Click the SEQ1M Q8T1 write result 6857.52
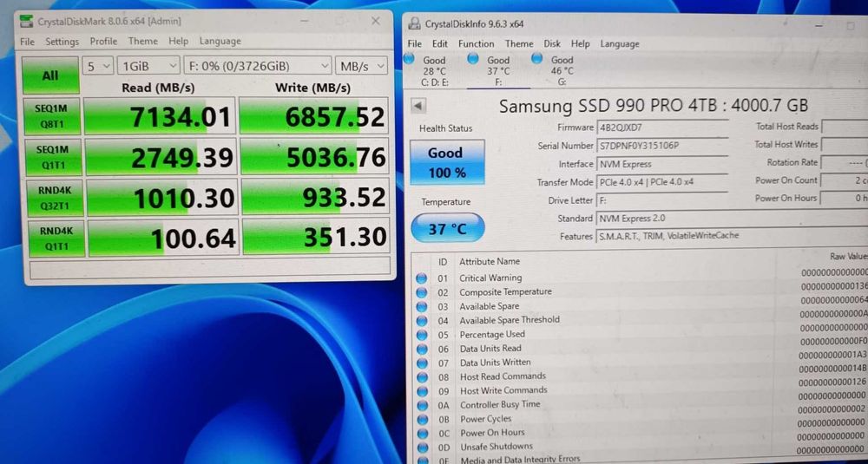 coord(314,116)
